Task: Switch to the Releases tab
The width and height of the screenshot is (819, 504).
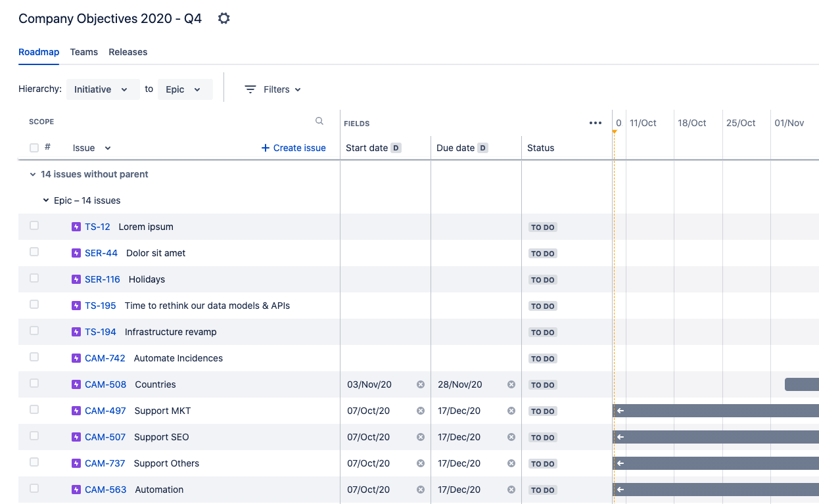Action: (x=128, y=52)
